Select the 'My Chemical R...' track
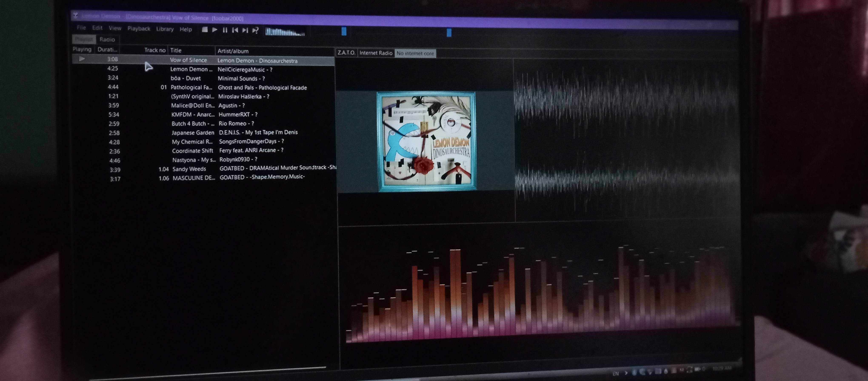Image resolution: width=868 pixels, height=381 pixels. tap(192, 142)
